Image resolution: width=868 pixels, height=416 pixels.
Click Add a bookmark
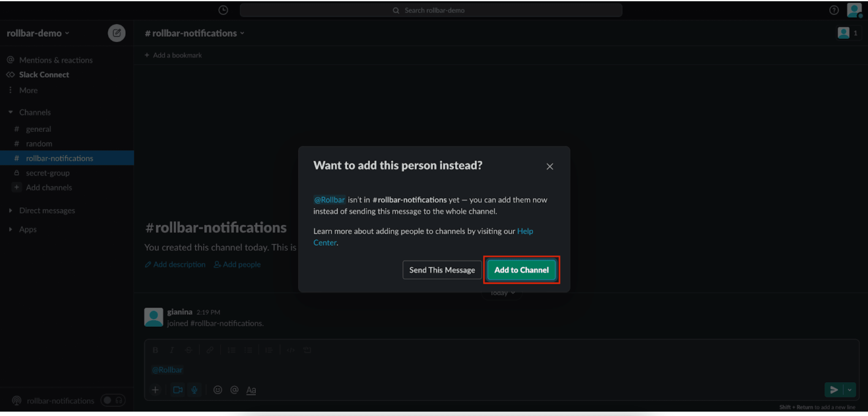click(173, 55)
